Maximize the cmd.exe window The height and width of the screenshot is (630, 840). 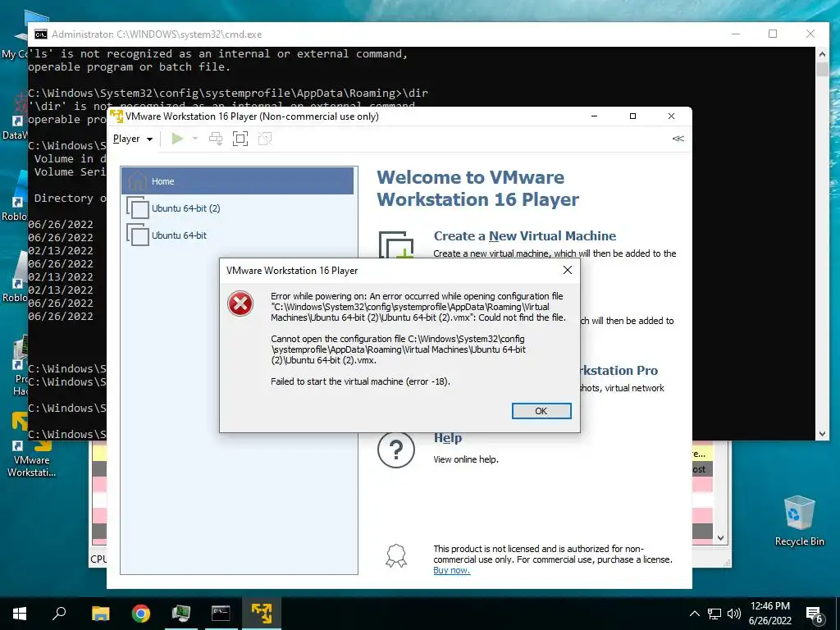(773, 34)
